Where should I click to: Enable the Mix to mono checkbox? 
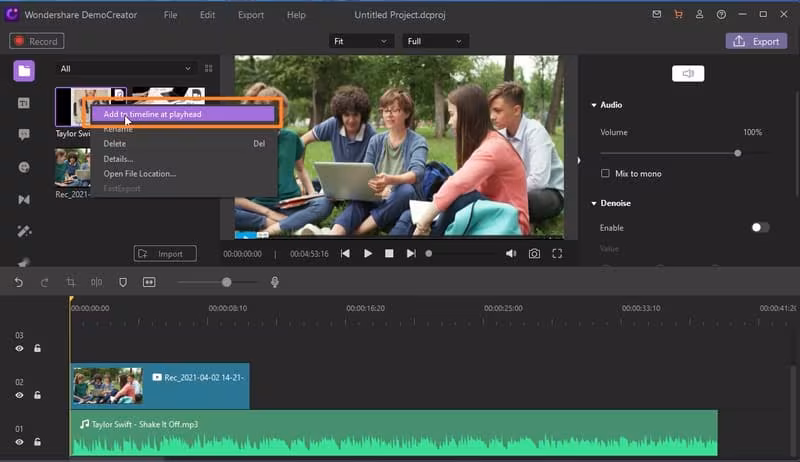tap(605, 173)
